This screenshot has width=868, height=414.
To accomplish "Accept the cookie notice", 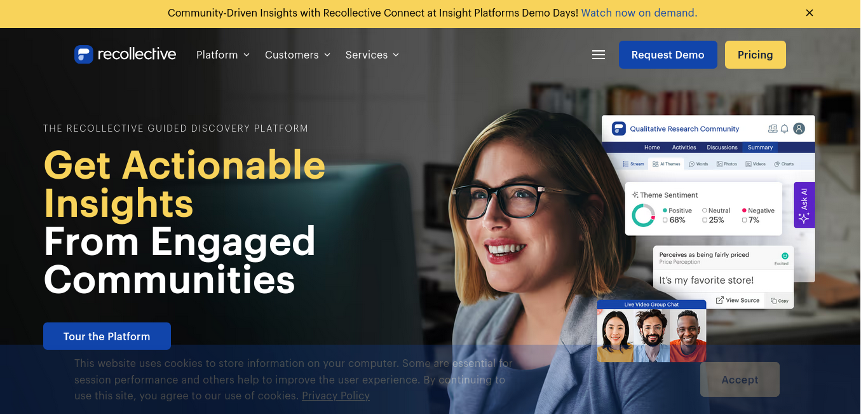I will [x=740, y=380].
